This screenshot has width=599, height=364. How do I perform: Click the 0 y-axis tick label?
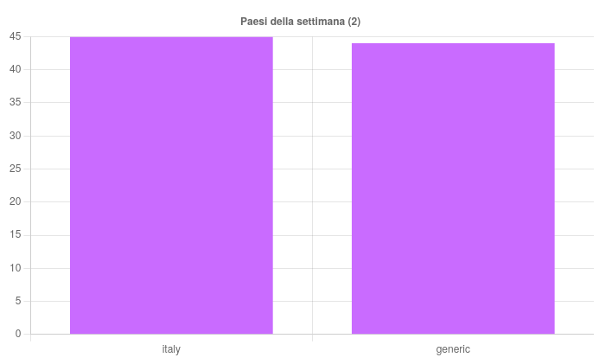18,335
